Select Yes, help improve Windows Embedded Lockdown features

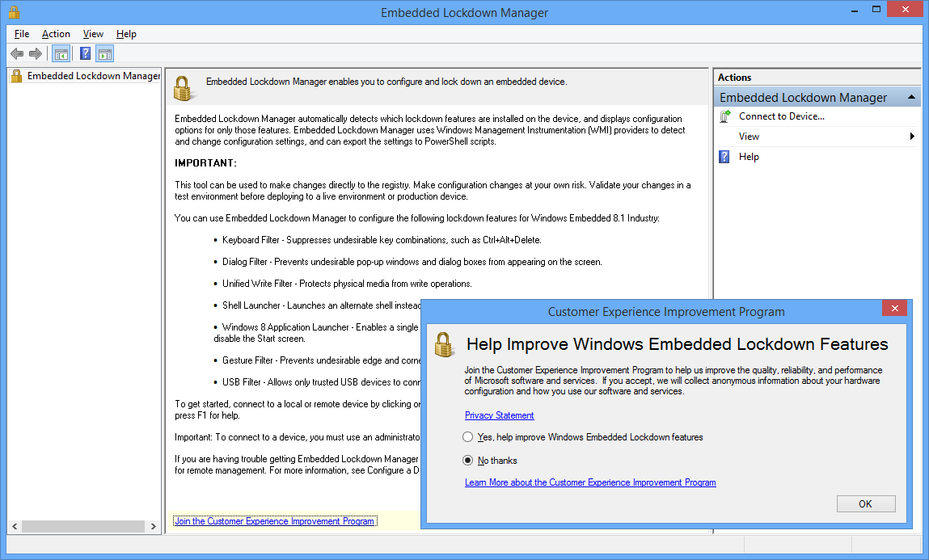[x=468, y=437]
